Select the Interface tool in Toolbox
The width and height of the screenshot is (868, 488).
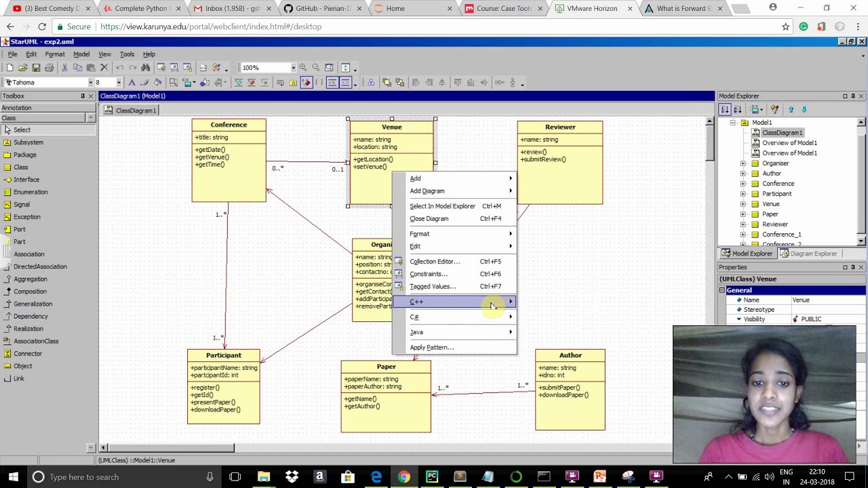(26, 180)
